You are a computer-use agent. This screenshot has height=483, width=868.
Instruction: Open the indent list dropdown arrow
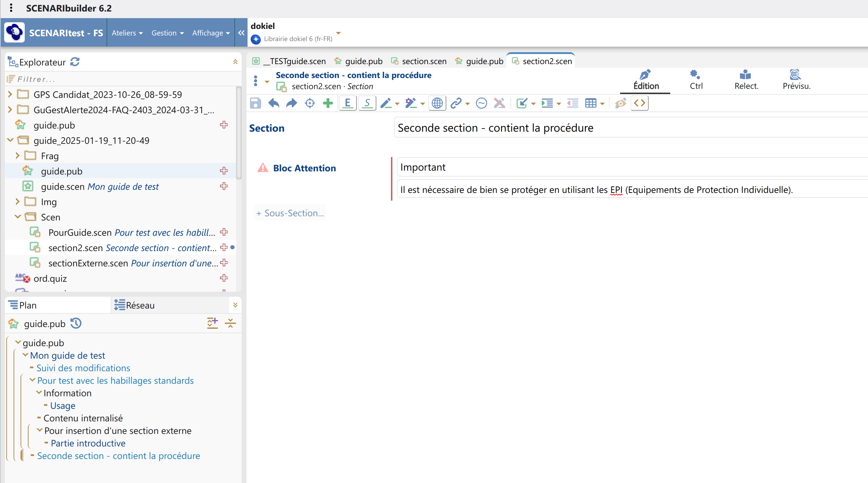point(558,104)
